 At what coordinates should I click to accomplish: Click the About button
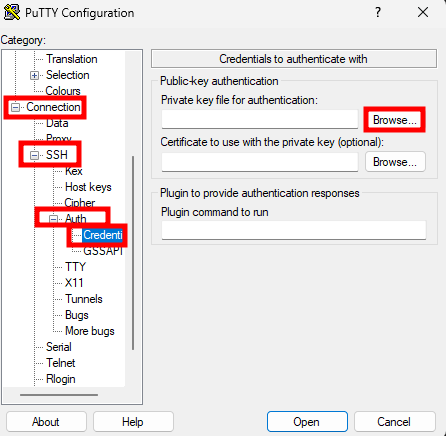pyautogui.click(x=46, y=422)
